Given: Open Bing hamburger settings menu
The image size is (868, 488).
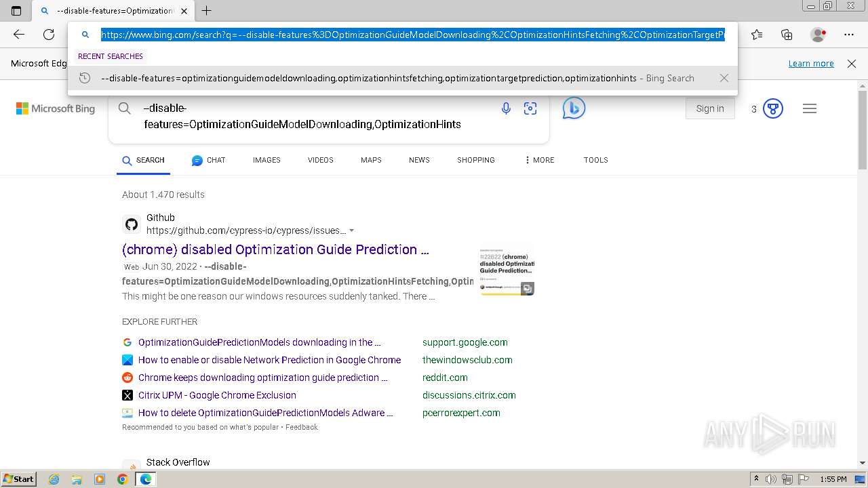Looking at the screenshot, I should tap(810, 108).
